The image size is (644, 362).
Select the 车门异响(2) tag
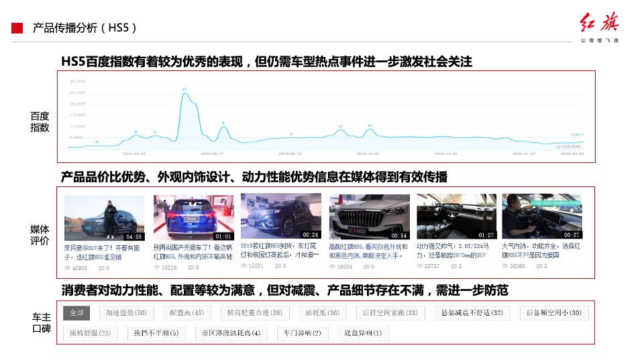(303, 333)
